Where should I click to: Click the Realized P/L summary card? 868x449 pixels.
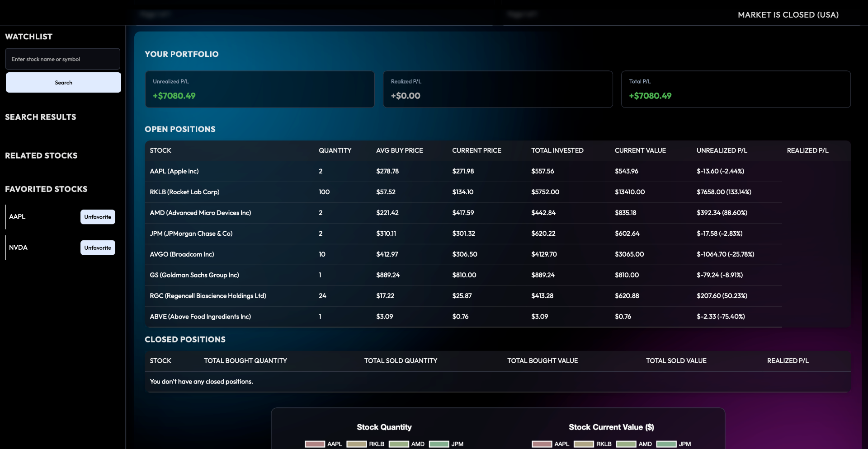[x=498, y=89]
